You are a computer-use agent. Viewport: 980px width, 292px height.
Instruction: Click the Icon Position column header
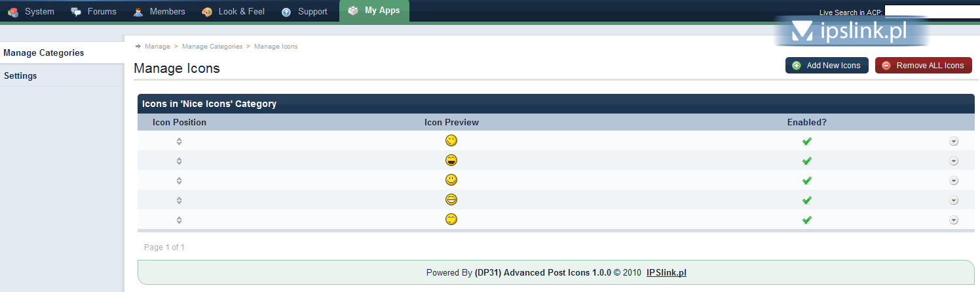pos(179,122)
